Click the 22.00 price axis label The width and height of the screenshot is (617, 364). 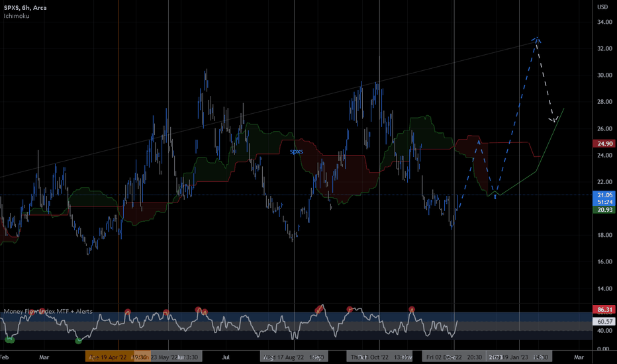604,182
